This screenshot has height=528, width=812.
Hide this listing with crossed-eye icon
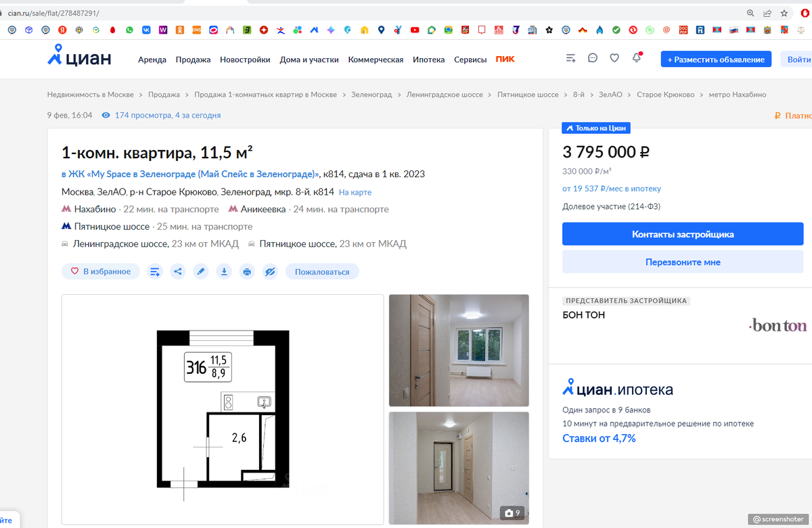coord(270,272)
